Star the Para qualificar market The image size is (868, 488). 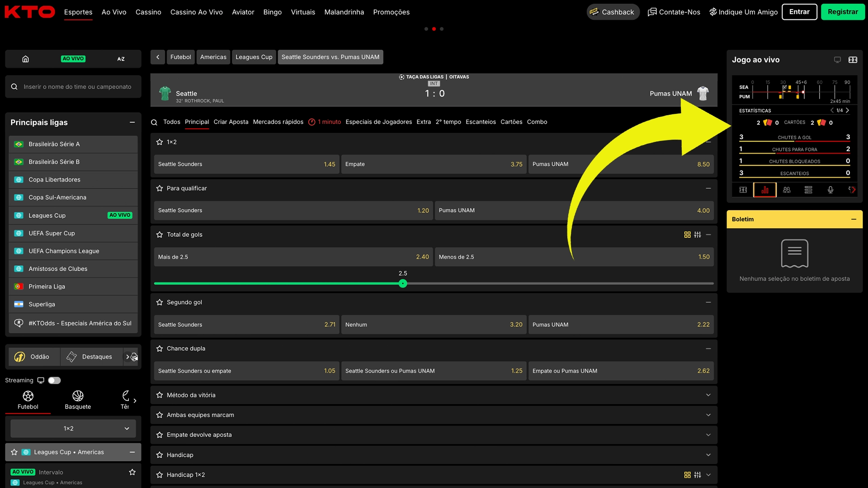coord(160,188)
